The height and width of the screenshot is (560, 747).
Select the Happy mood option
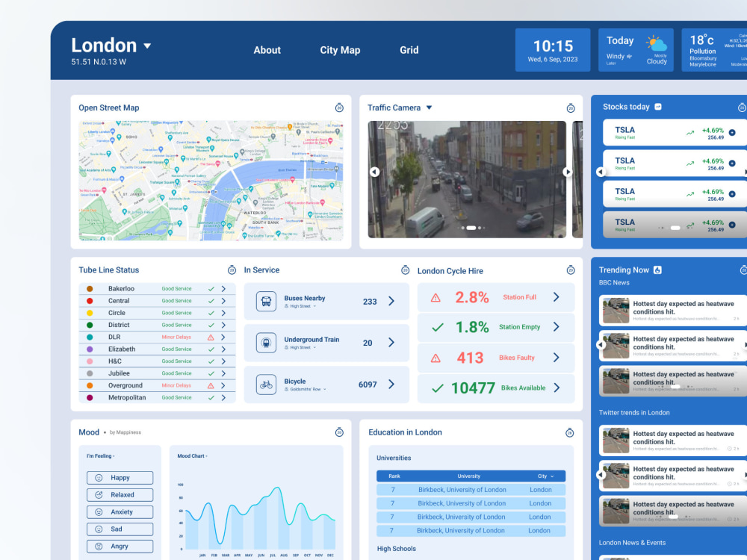(x=120, y=478)
